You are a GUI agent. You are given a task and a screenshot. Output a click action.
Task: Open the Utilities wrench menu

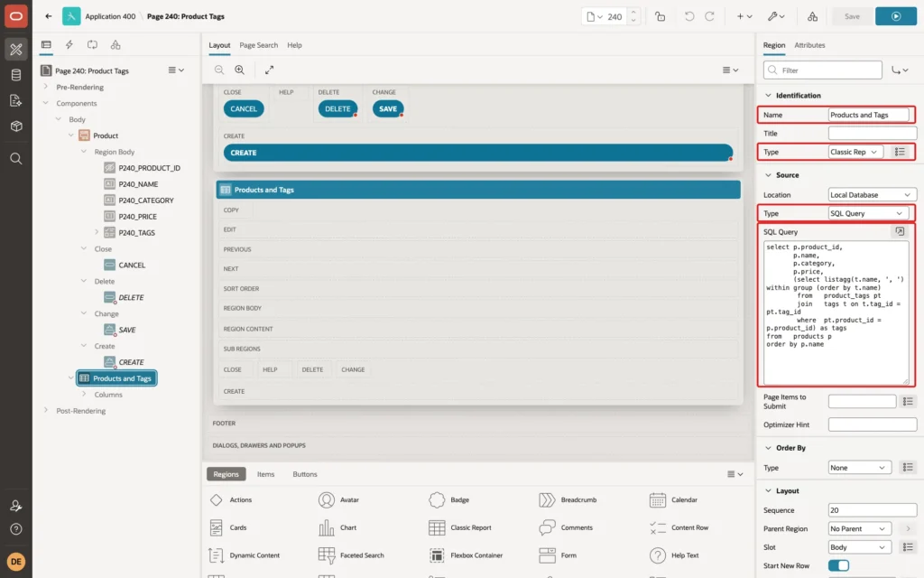[776, 16]
